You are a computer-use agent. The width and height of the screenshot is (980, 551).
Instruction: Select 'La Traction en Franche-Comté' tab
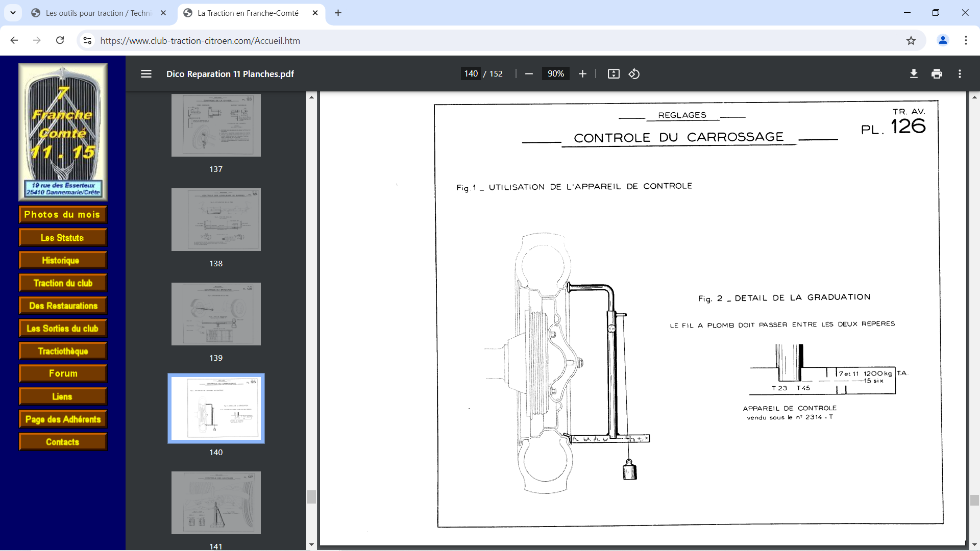point(248,13)
